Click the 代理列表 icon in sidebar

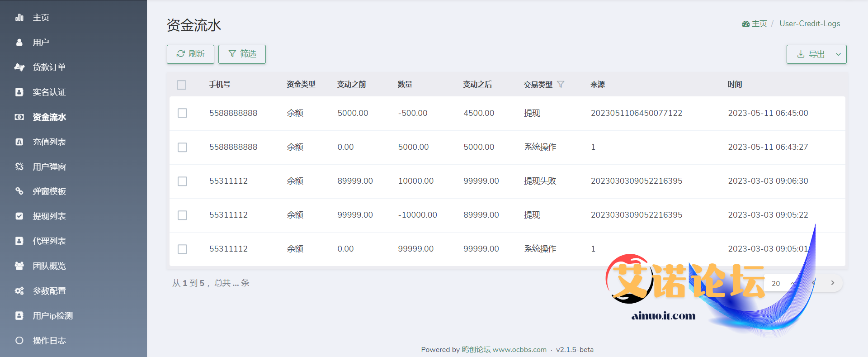pyautogui.click(x=19, y=241)
